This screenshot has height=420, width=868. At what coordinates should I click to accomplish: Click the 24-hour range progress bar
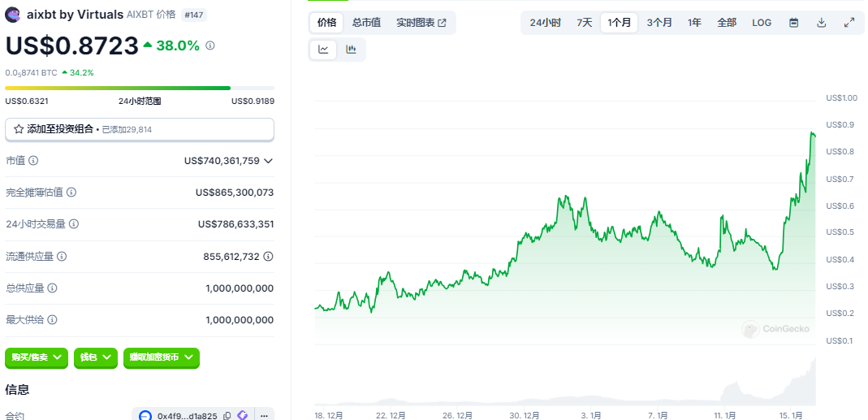click(x=140, y=88)
